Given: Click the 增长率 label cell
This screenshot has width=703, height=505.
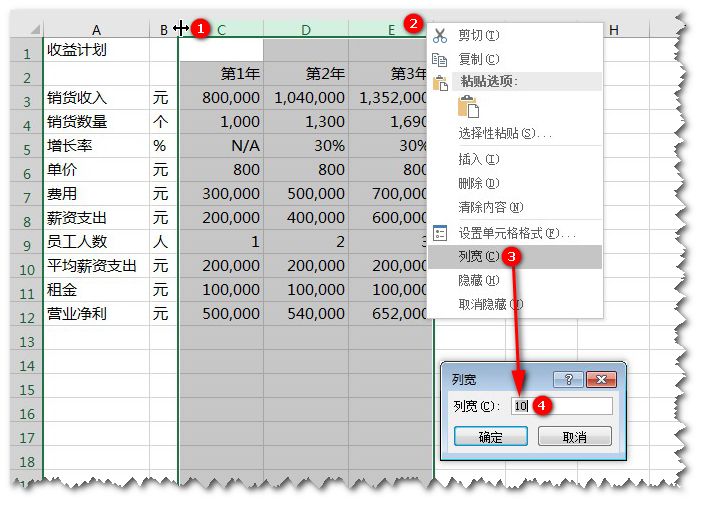Looking at the screenshot, I should [x=96, y=145].
